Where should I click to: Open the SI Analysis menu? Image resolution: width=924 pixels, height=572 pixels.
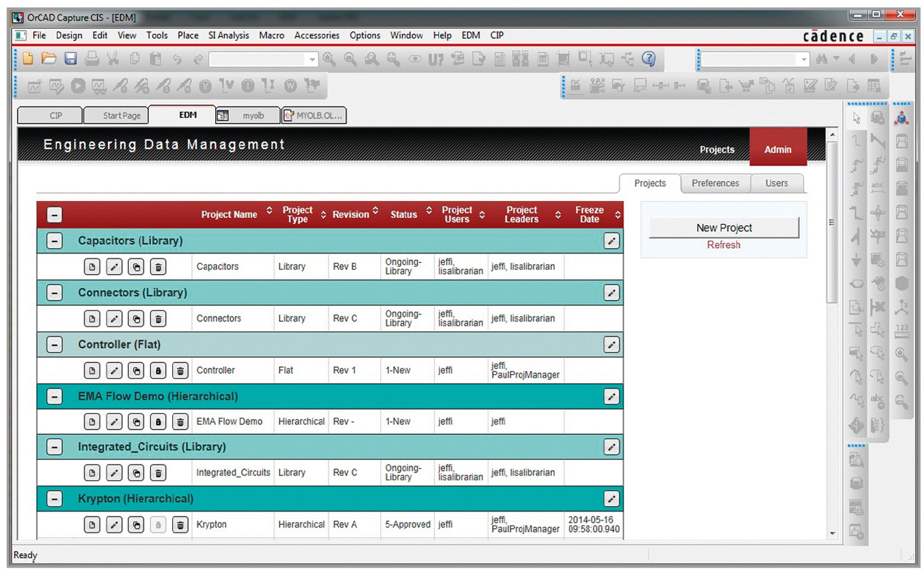coord(228,35)
